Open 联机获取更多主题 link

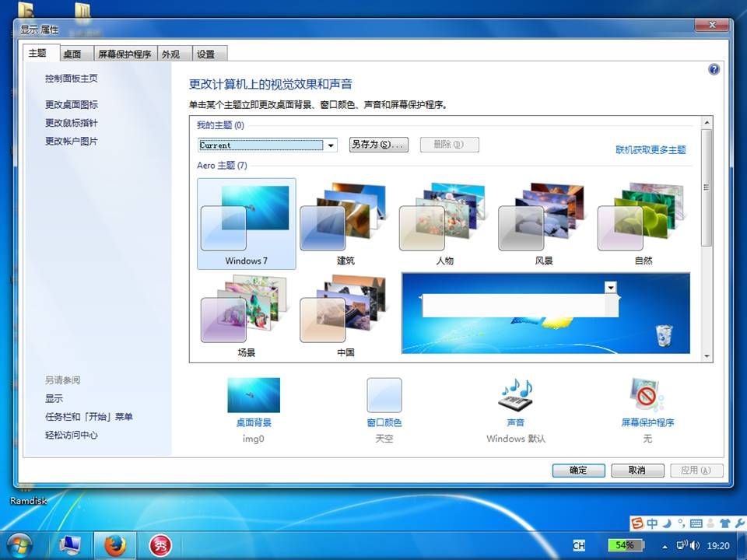(x=651, y=150)
